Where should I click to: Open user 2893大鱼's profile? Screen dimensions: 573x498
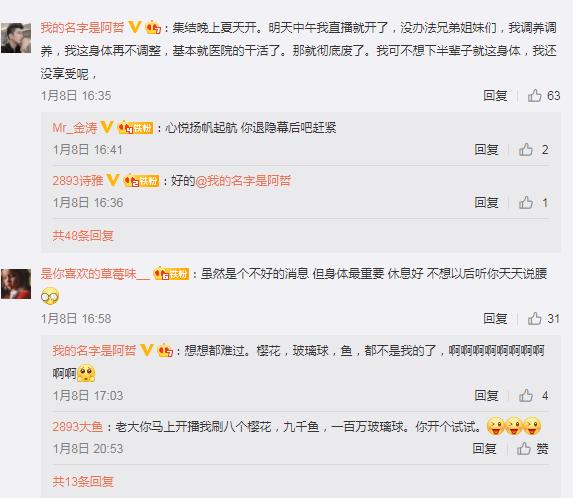(x=77, y=426)
